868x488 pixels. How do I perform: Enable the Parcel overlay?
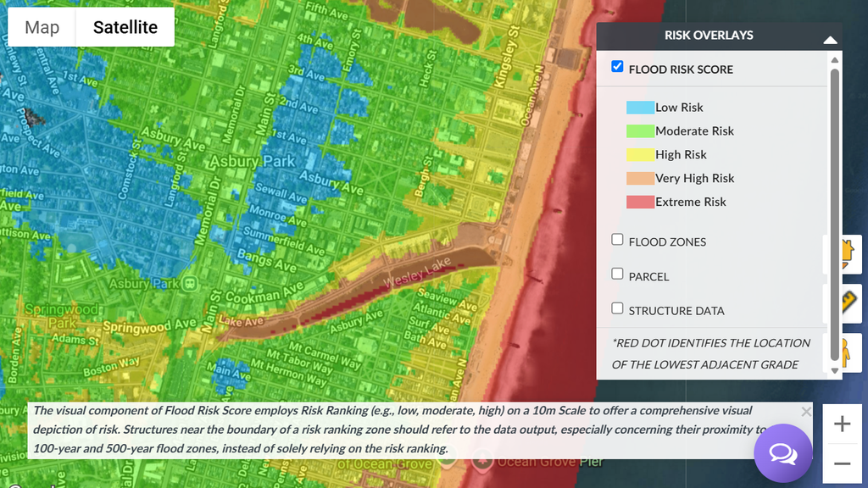point(617,274)
